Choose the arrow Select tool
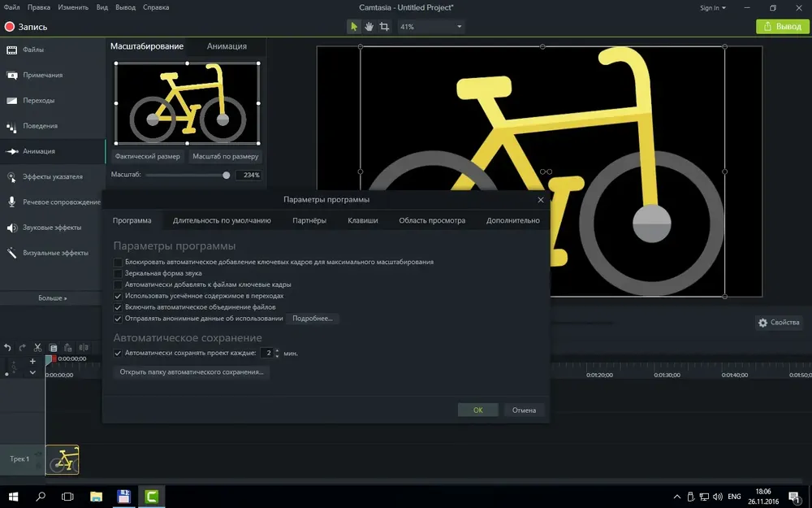The image size is (812, 508). (x=354, y=27)
